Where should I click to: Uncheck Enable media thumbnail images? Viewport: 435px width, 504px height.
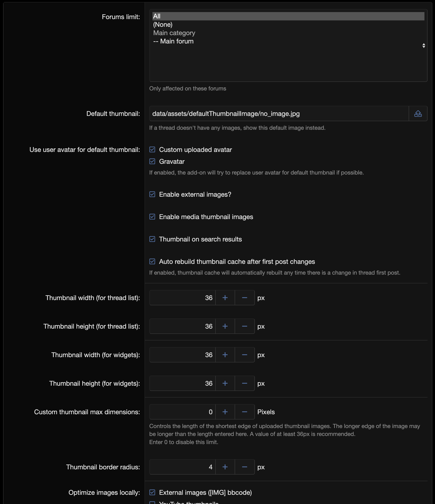152,217
